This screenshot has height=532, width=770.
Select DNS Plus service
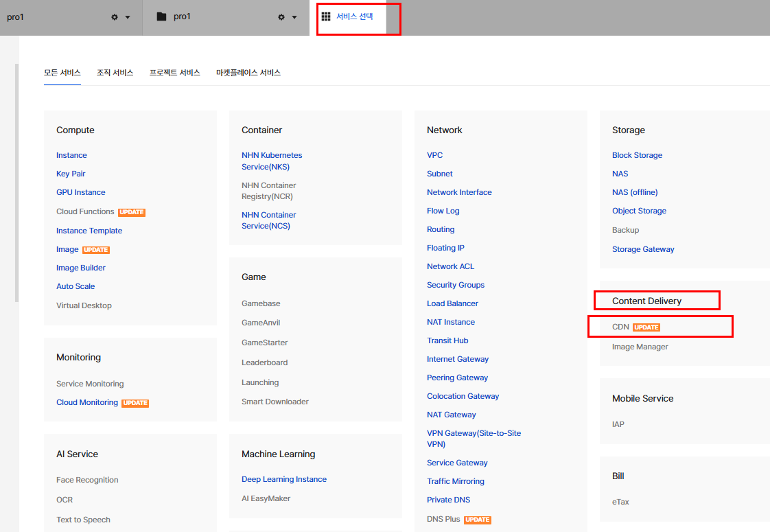click(x=443, y=519)
